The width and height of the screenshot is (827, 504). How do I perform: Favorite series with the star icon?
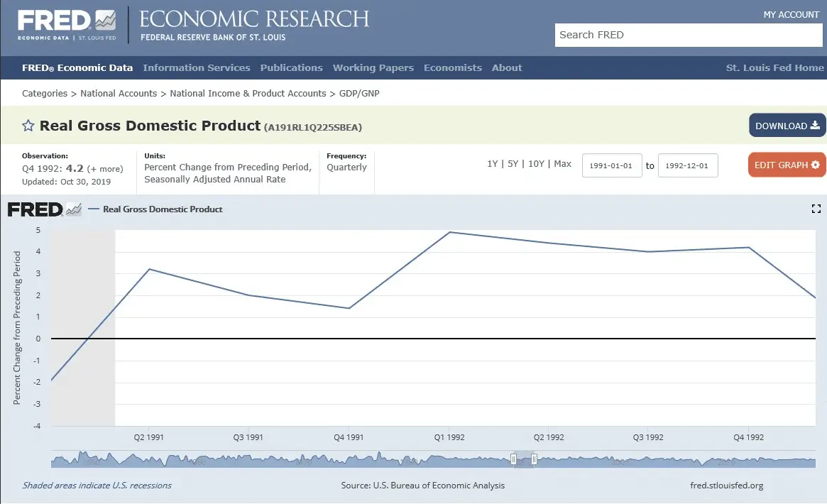pyautogui.click(x=28, y=126)
